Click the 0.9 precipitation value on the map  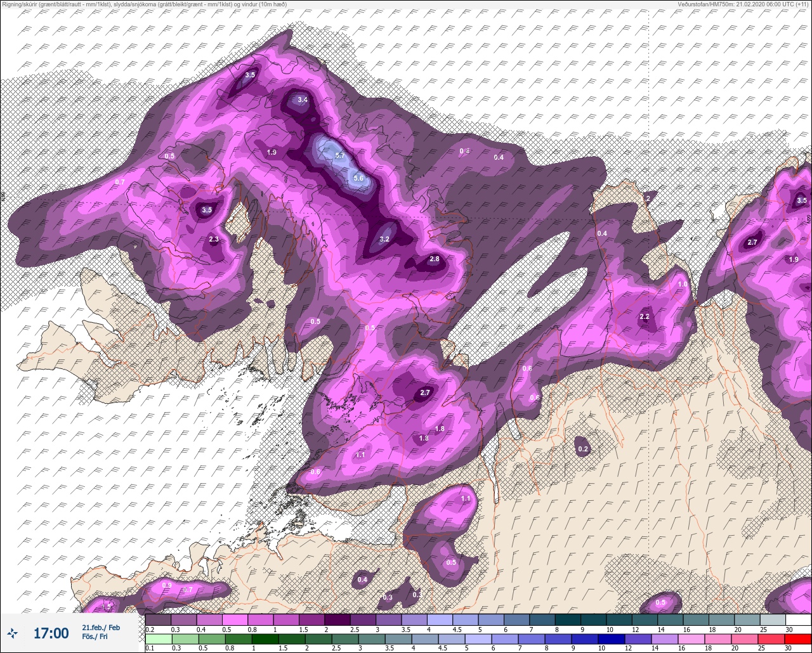coord(167,585)
